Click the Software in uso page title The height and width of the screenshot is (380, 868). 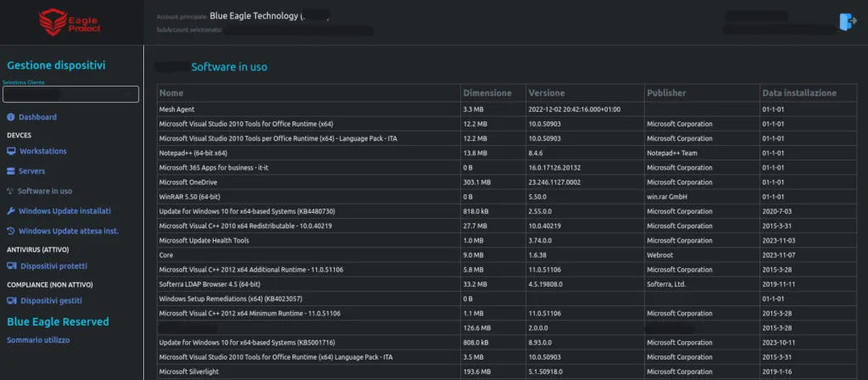(229, 67)
